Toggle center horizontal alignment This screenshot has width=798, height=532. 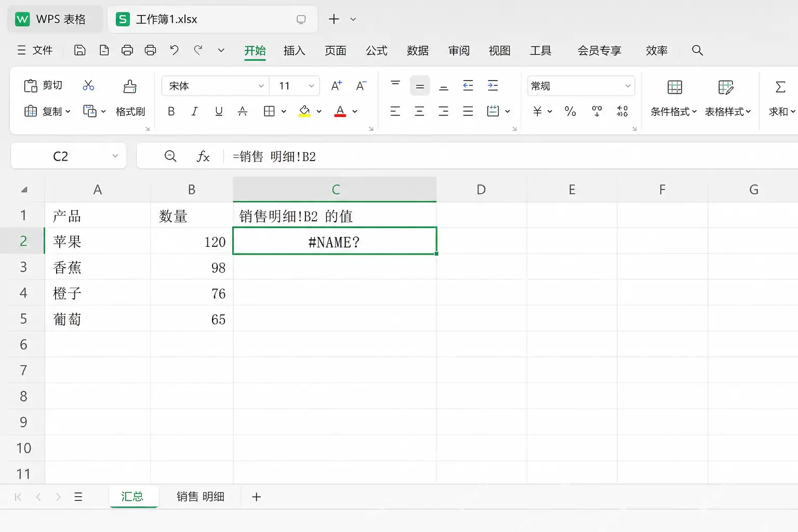click(x=420, y=111)
